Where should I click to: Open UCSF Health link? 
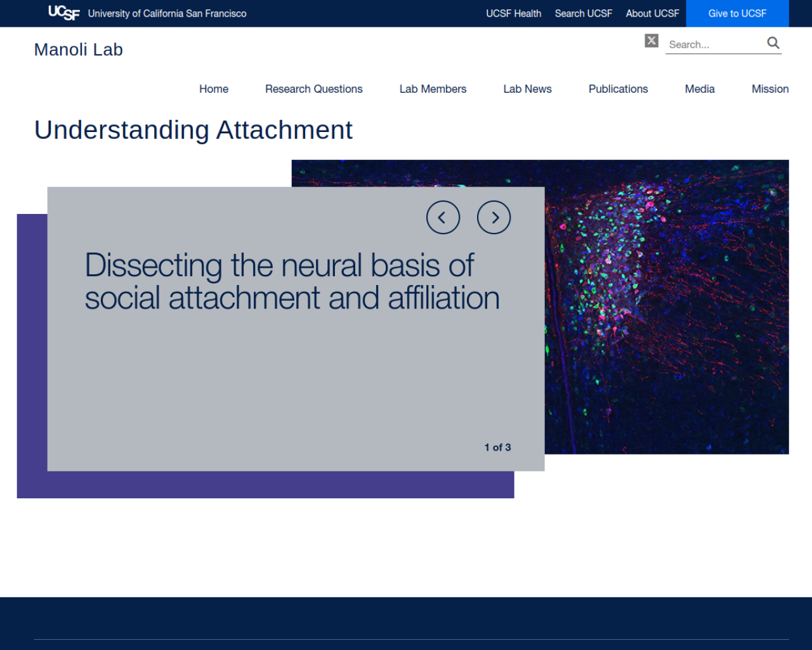514,13
